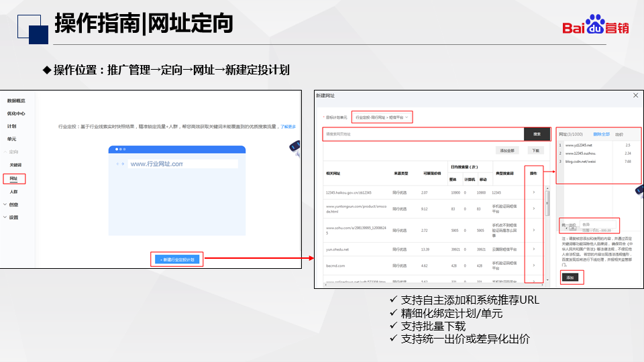This screenshot has height=362, width=644.
Task: Click the illustration browser forward arrow
Action: (122, 164)
